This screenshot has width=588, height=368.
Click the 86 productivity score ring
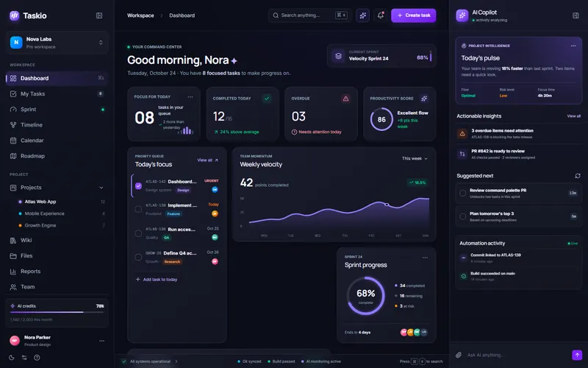coord(381,119)
